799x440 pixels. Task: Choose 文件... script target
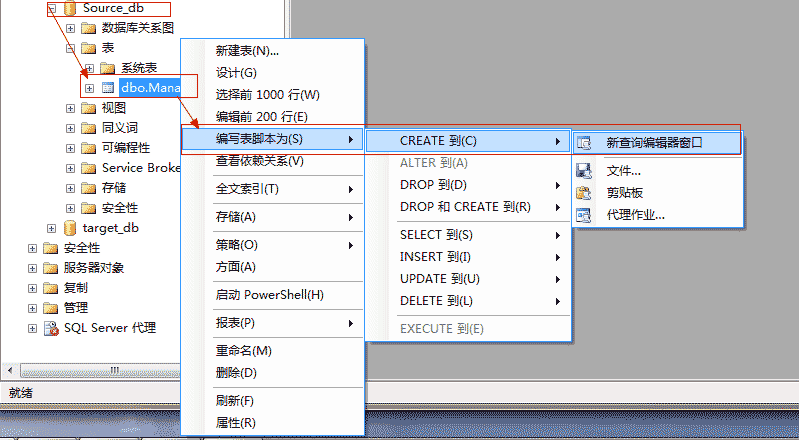(x=657, y=171)
